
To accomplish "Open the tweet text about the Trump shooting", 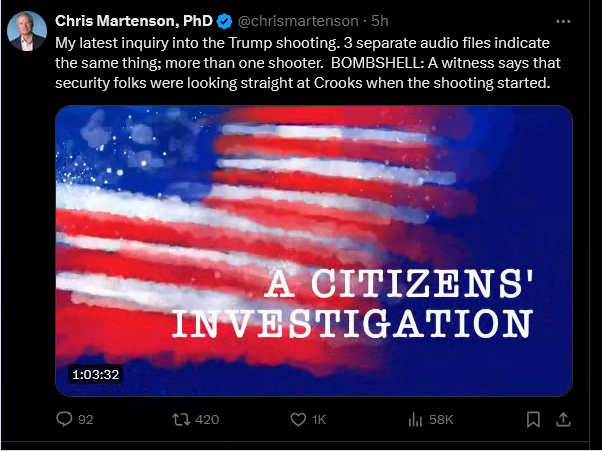I will pyautogui.click(x=308, y=63).
